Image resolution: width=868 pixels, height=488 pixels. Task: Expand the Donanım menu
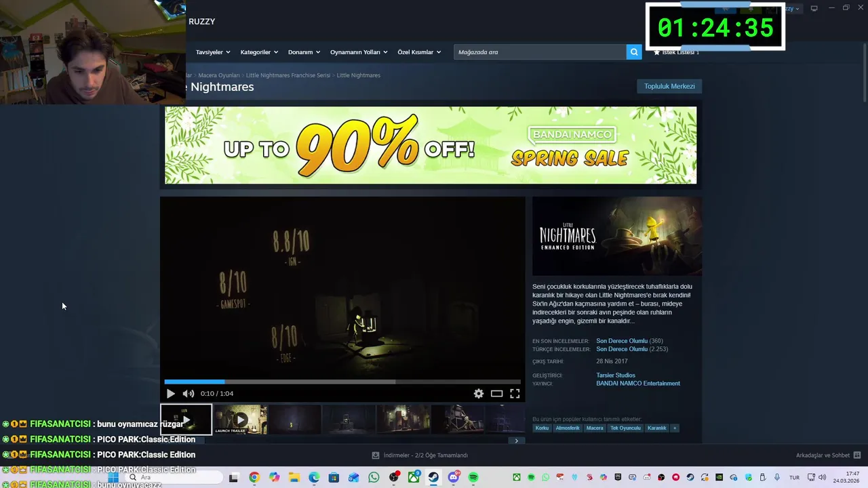point(304,52)
